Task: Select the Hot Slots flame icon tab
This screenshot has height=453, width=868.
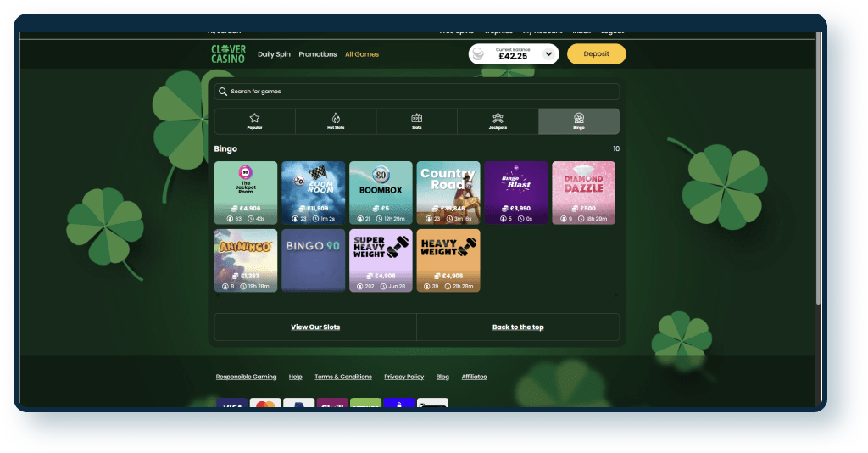Action: click(336, 121)
